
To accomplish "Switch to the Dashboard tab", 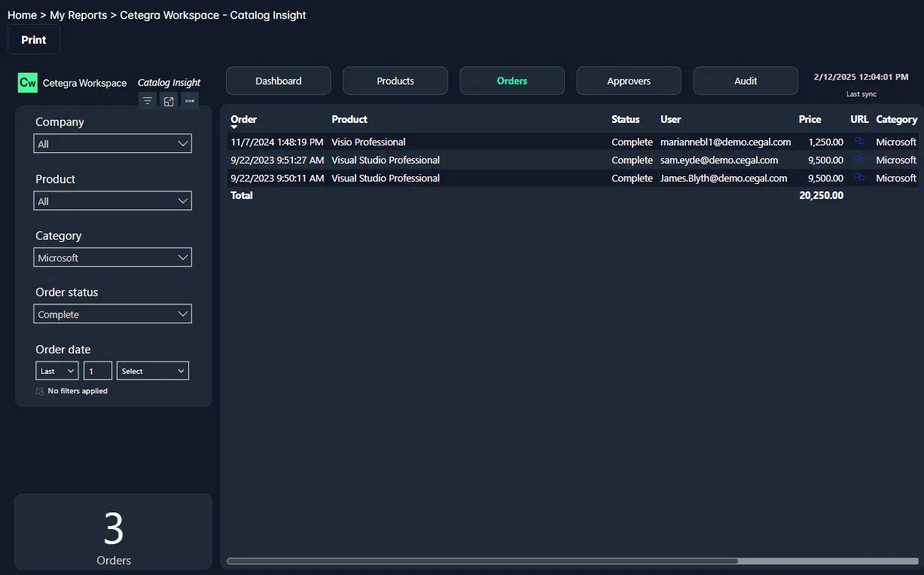I will click(x=278, y=81).
